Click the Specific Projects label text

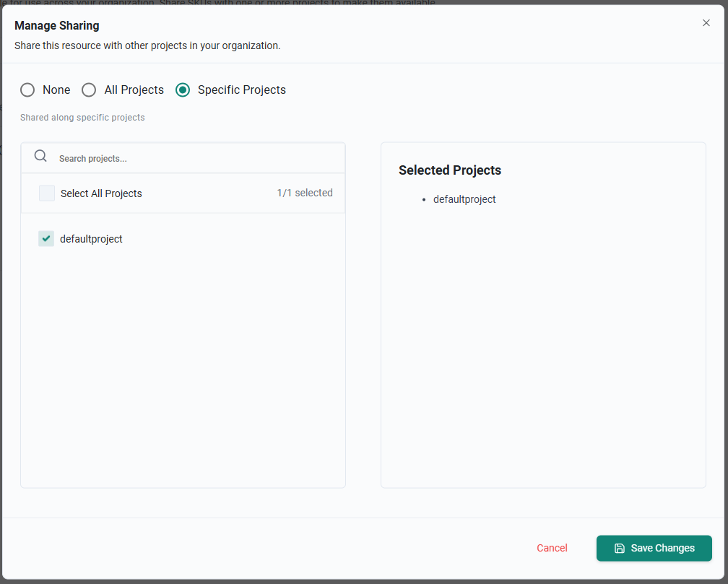(241, 90)
